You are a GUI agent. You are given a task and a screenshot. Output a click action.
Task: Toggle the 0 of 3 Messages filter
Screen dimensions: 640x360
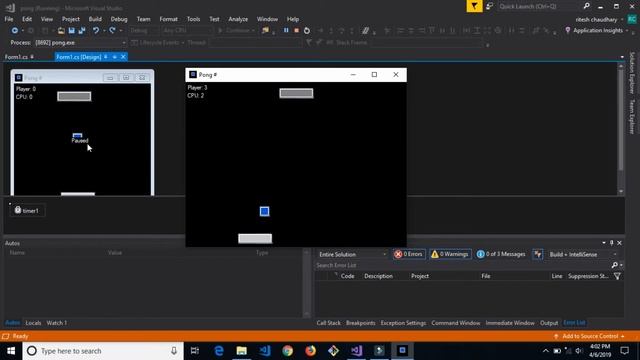(x=501, y=254)
